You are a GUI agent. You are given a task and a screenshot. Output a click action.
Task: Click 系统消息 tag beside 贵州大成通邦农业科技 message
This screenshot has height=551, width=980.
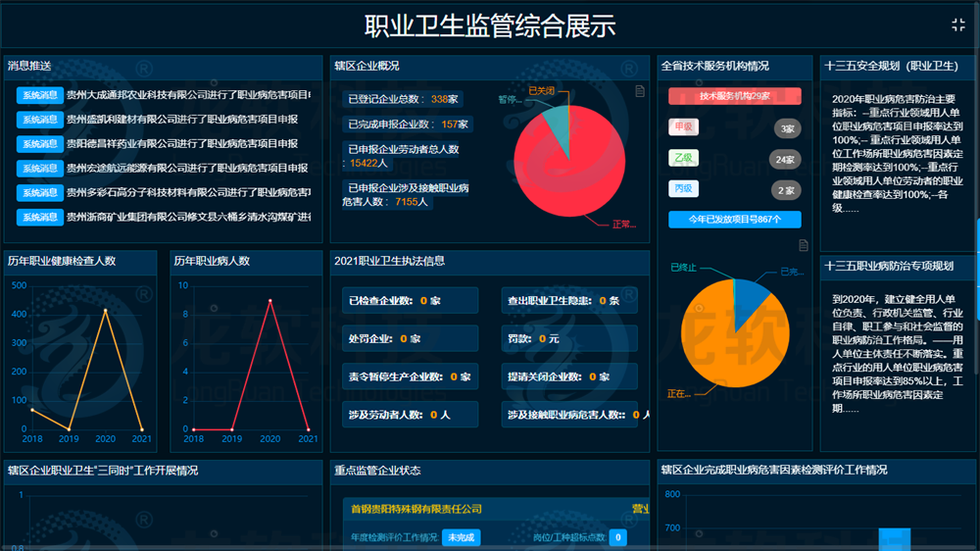40,95
